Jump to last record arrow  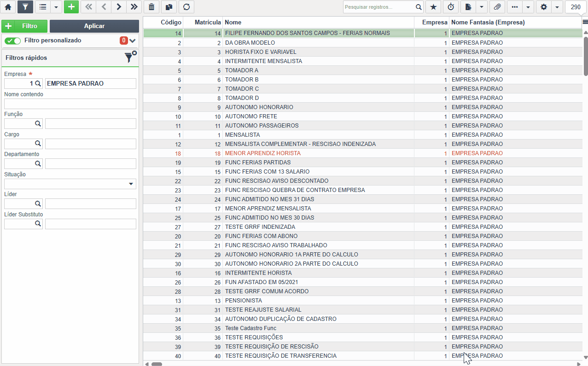134,7
